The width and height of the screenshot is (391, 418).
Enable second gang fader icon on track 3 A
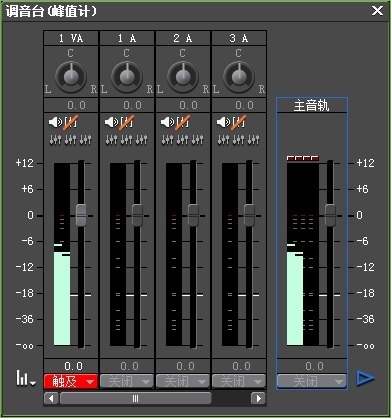pos(238,140)
